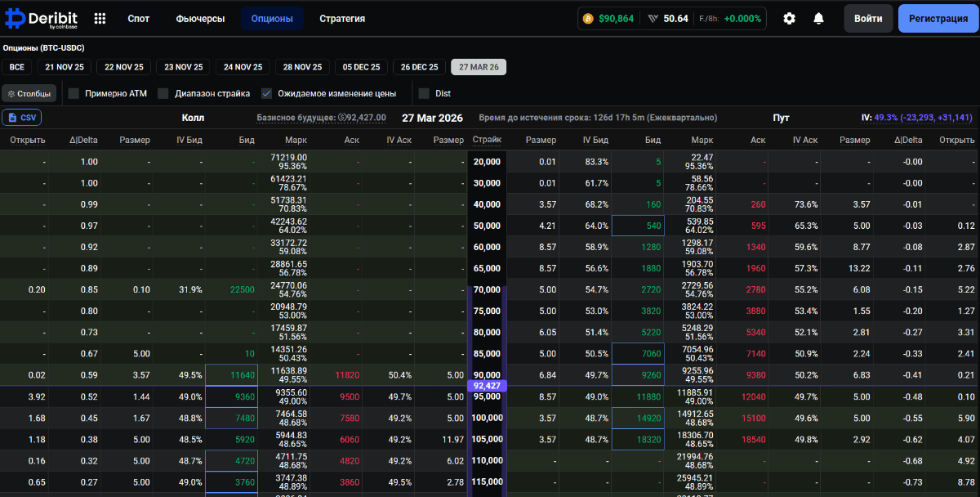The height and width of the screenshot is (497, 980).
Task: Open the Столбцы columns settings
Action: pyautogui.click(x=29, y=93)
